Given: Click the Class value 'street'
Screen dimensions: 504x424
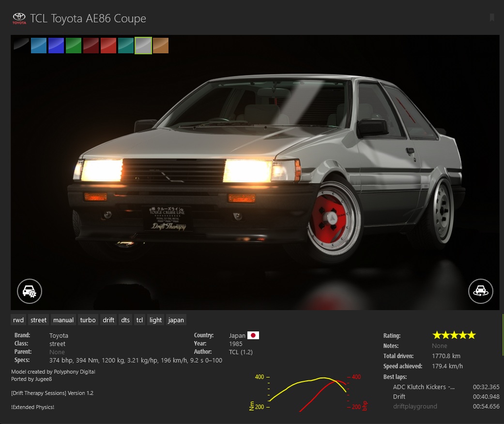Looking at the screenshot, I should pyautogui.click(x=57, y=344).
